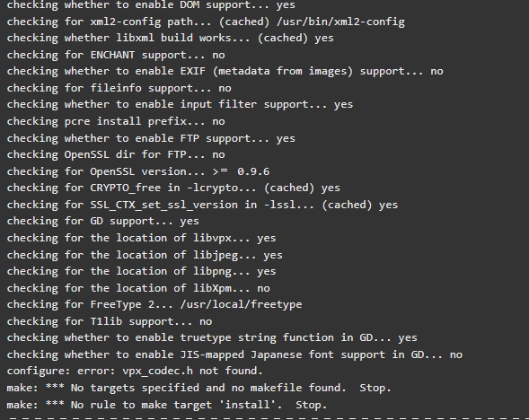Click the T1lib support line

(110, 321)
